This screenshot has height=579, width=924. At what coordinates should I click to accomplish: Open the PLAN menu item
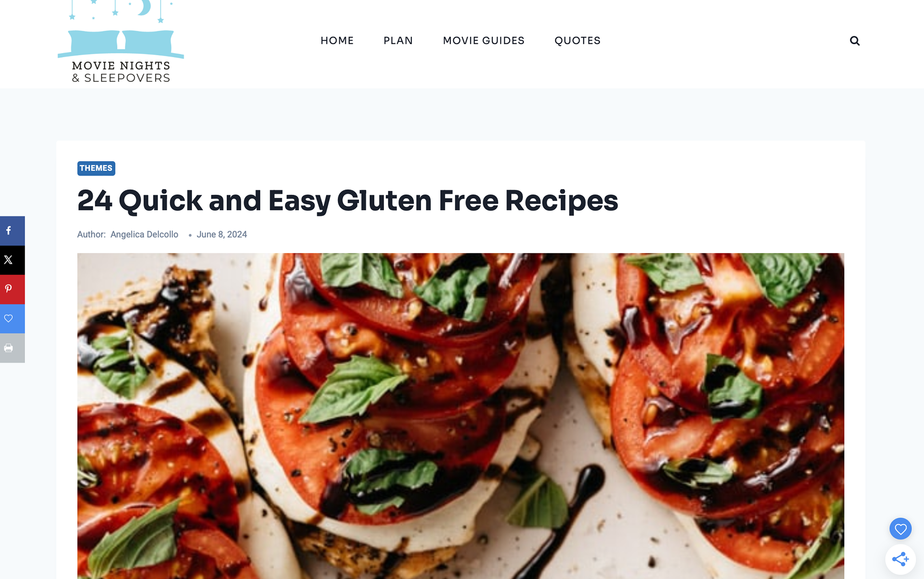coord(398,41)
